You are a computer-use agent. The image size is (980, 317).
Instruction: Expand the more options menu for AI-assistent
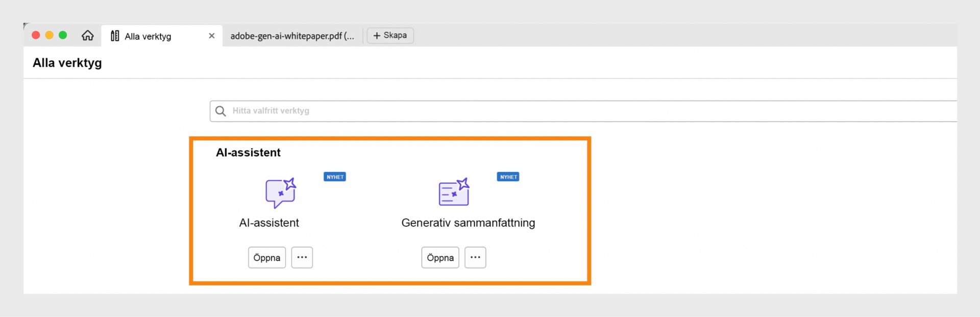302,257
